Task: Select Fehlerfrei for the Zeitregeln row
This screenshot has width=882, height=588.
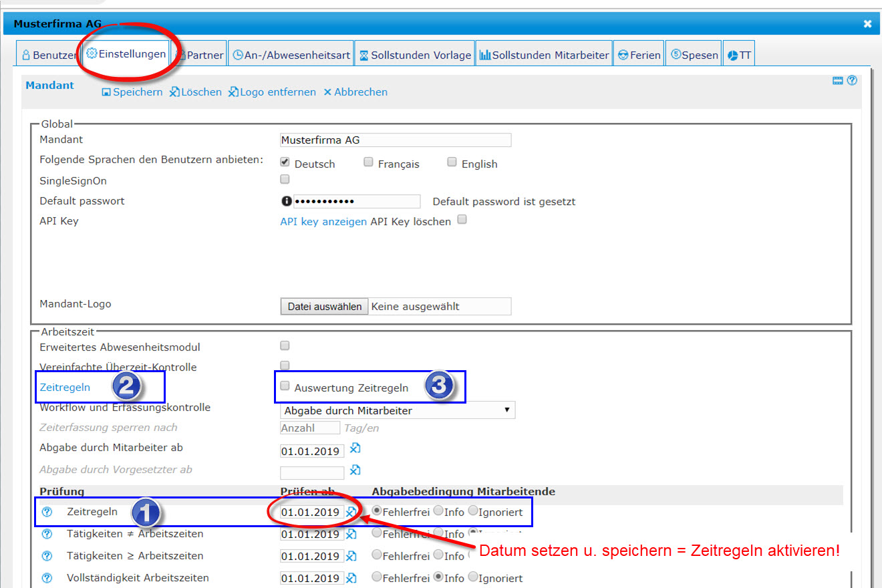Action: 377,510
